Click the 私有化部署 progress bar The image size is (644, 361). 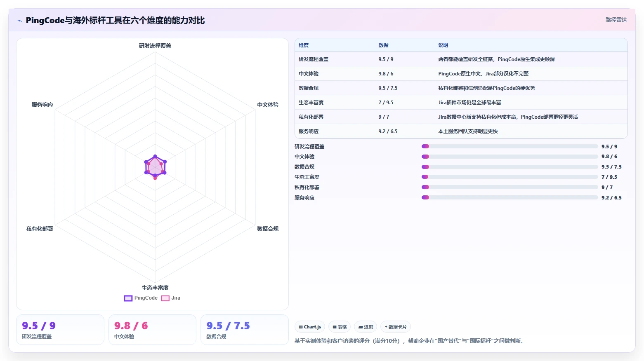tap(510, 187)
